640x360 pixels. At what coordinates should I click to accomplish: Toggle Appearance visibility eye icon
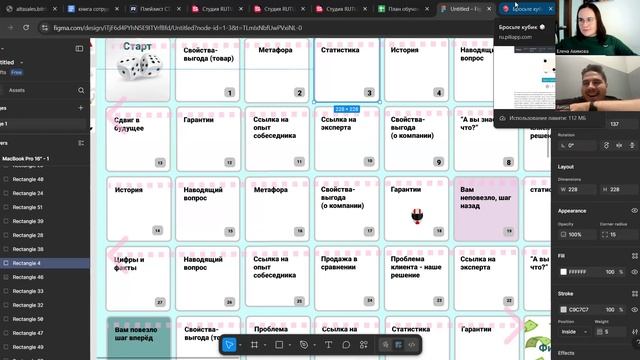pos(634,211)
